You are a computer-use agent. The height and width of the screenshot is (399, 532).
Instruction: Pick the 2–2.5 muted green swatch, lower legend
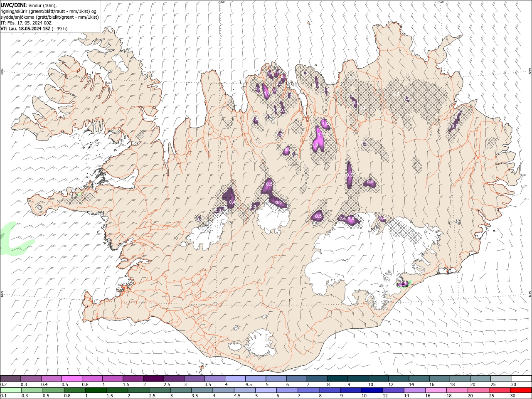point(138,390)
